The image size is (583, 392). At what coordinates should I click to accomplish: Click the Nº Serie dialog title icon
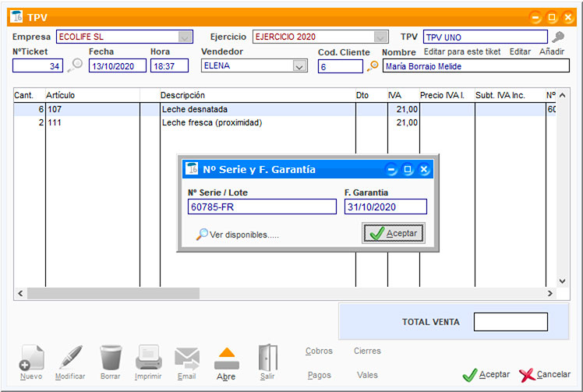point(192,168)
